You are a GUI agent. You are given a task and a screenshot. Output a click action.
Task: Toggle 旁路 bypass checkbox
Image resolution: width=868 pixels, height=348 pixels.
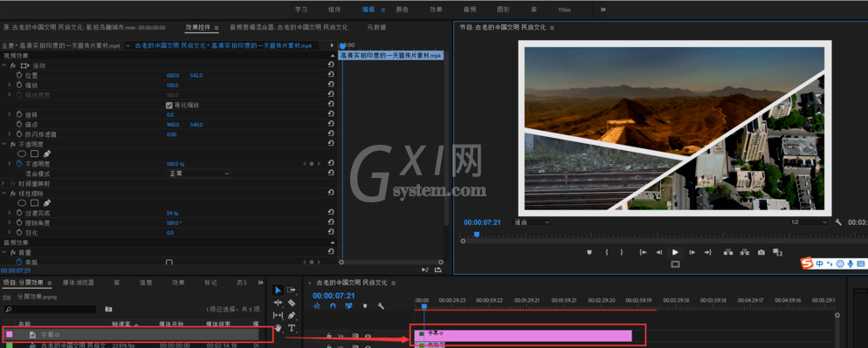click(x=169, y=263)
